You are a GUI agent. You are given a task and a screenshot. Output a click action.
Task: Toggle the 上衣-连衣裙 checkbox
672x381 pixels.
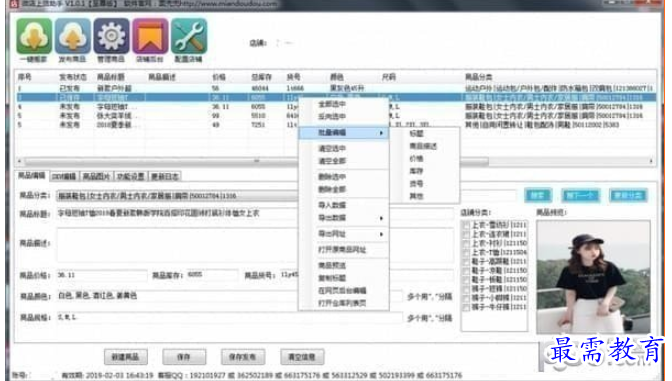click(466, 234)
